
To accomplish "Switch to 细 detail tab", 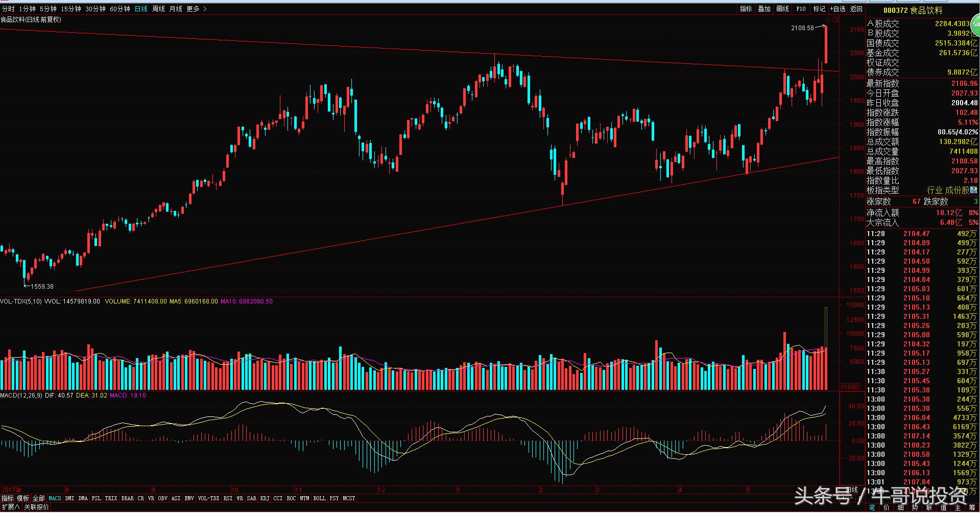I will (900, 507).
